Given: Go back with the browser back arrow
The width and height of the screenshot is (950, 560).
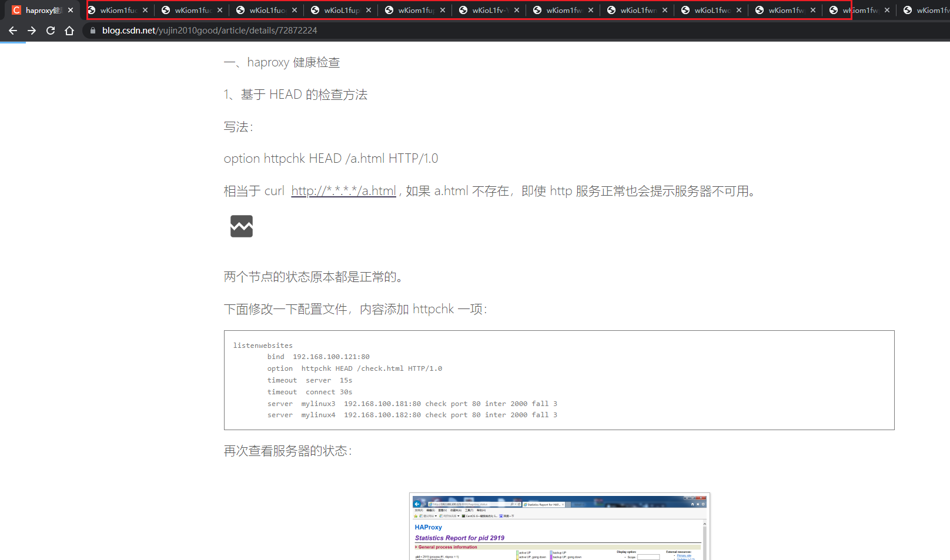Looking at the screenshot, I should [13, 31].
